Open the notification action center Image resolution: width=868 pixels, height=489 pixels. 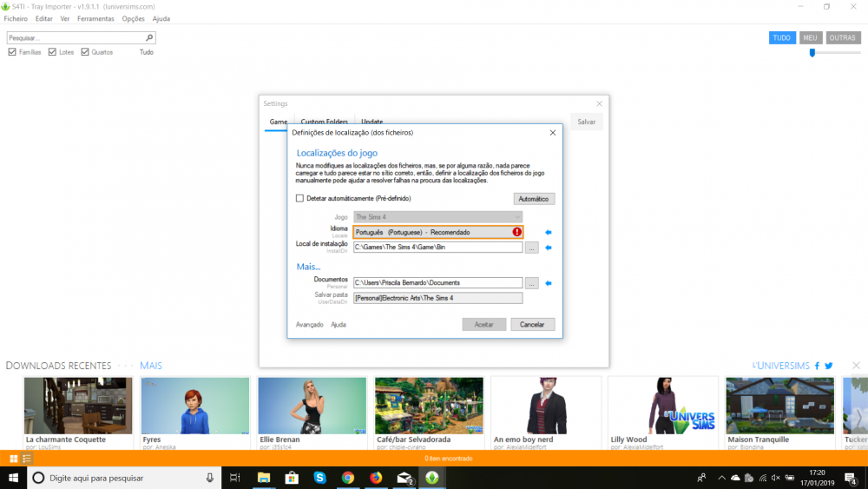coord(851,478)
